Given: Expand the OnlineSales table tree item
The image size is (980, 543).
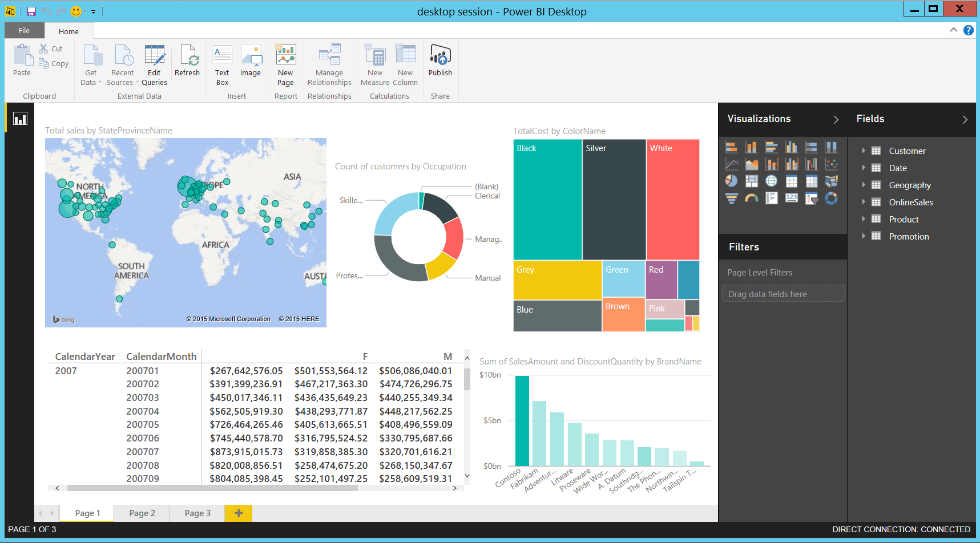Looking at the screenshot, I should pyautogui.click(x=863, y=202).
